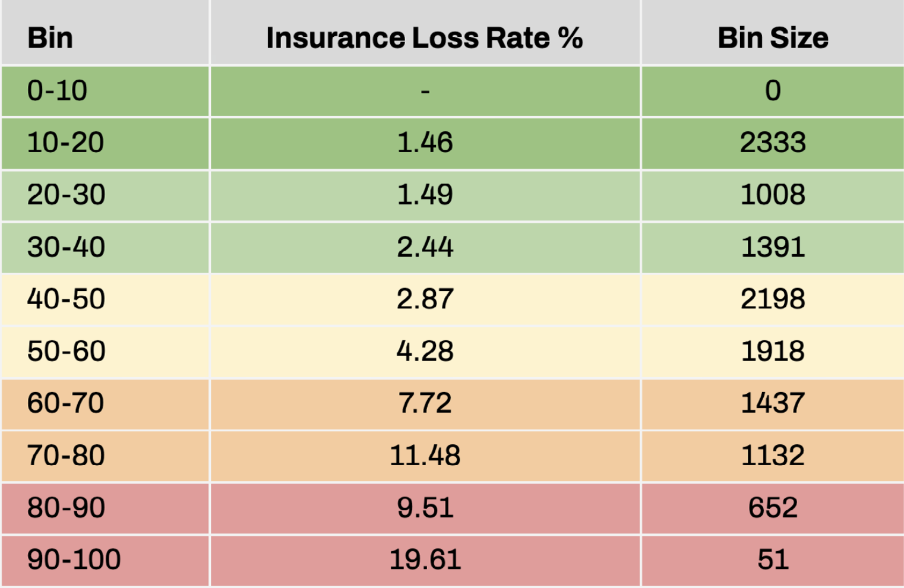
Task: Select the 19.61 loss rate cell
Action: pos(425,559)
